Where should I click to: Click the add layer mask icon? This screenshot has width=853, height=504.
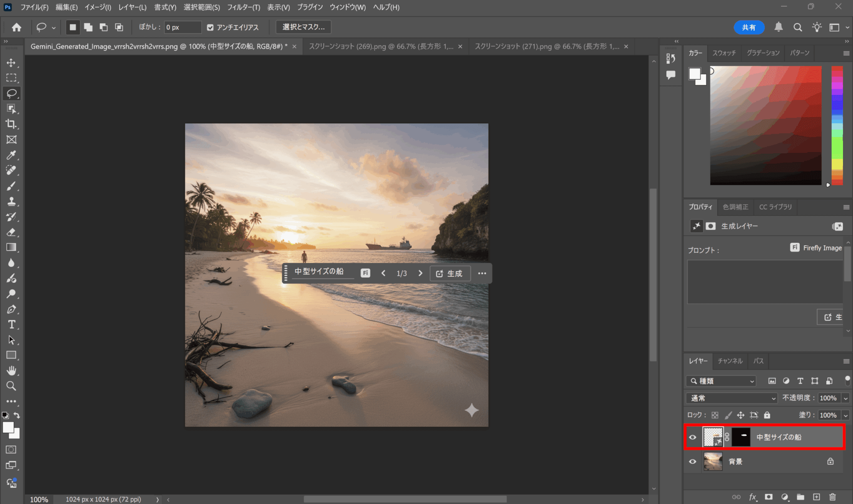pyautogui.click(x=768, y=497)
